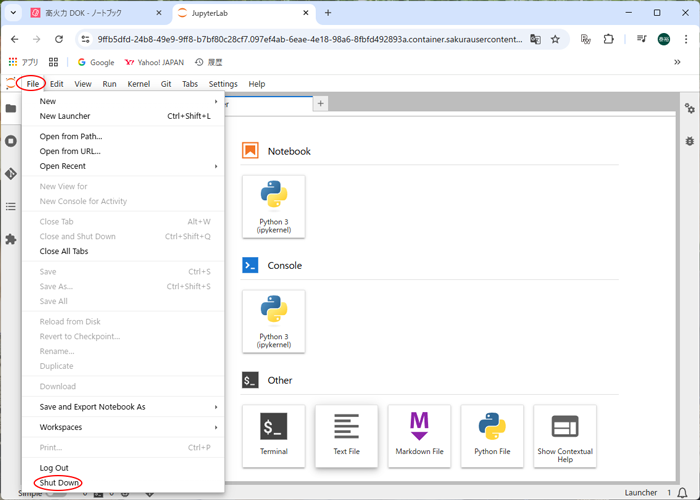
Task: Expand Save and Export Notebook As submenu
Action: pyautogui.click(x=123, y=407)
